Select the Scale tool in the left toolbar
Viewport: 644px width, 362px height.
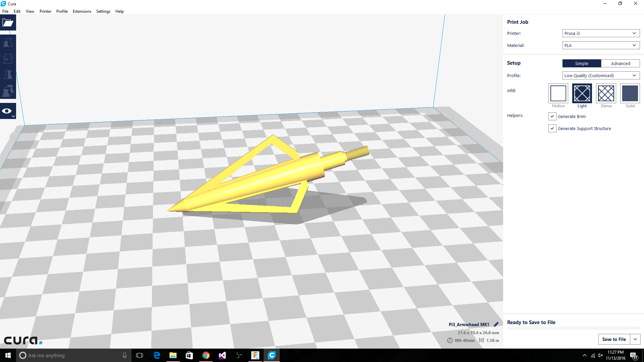pos(8,43)
